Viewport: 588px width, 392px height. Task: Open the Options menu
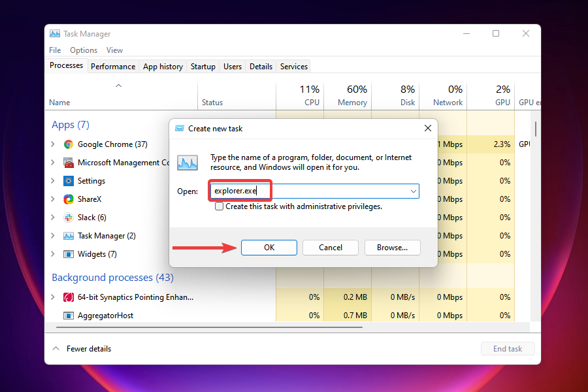pyautogui.click(x=84, y=50)
